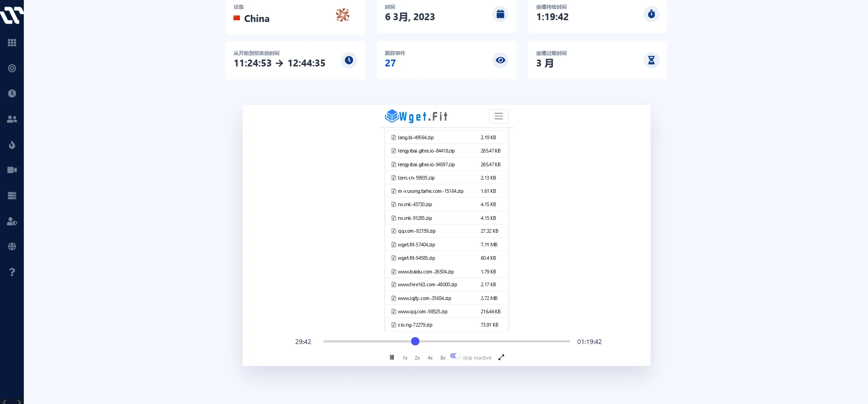Open the grid dashboard icon in sidebar
The height and width of the screenshot is (404, 868).
(x=12, y=43)
